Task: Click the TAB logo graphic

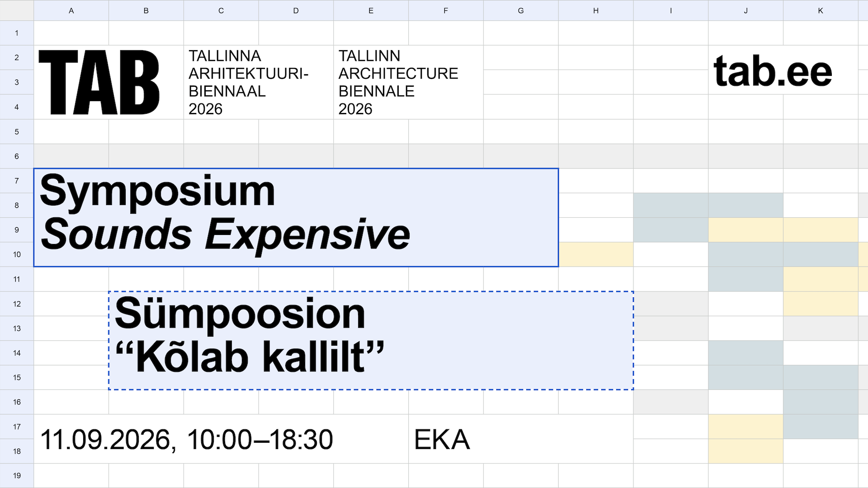Action: click(x=99, y=82)
